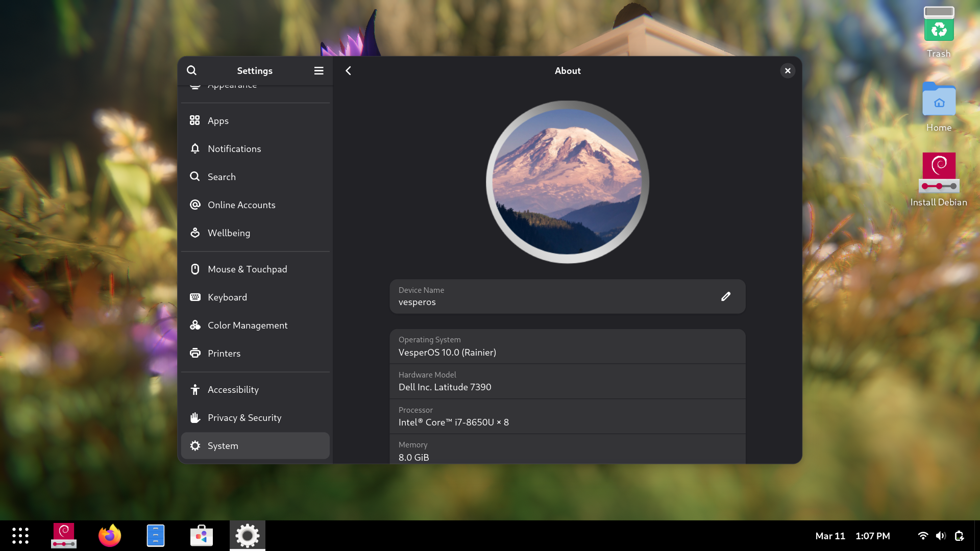Click the 'About' header title
The image size is (980, 551).
tap(568, 70)
